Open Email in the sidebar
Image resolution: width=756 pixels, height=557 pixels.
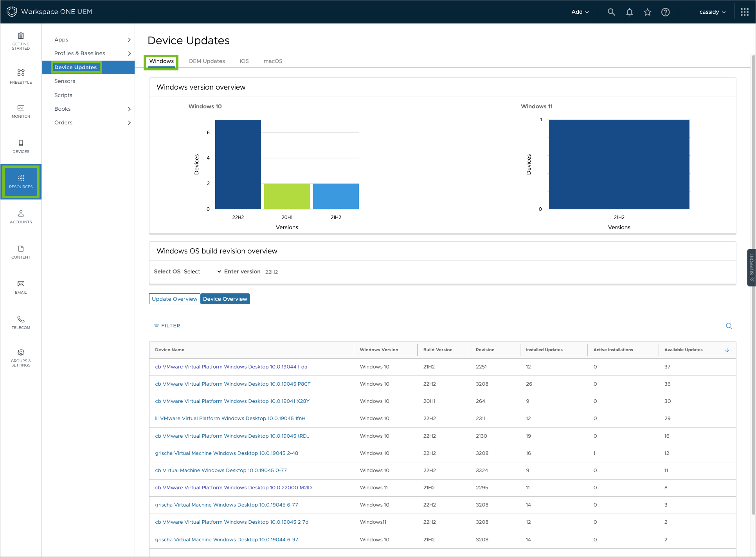click(21, 287)
